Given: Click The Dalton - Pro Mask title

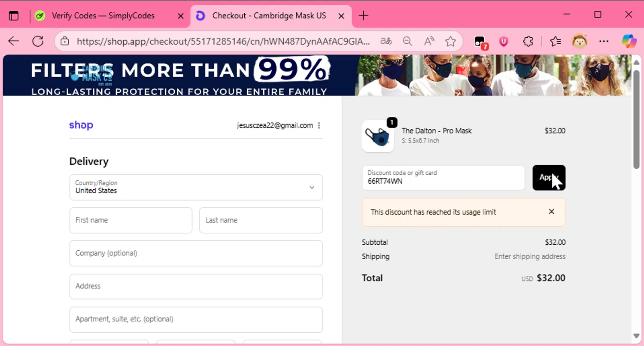Looking at the screenshot, I should tap(437, 131).
